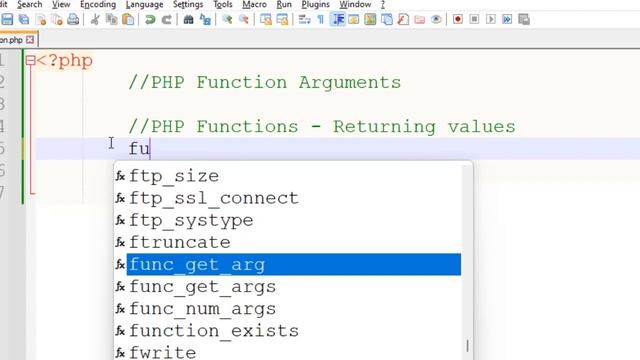Click the Stop Recording macro icon

pyautogui.click(x=474, y=19)
